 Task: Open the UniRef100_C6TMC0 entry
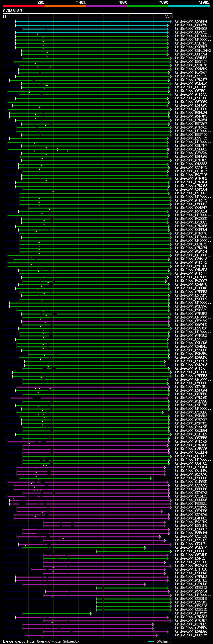[191, 109]
